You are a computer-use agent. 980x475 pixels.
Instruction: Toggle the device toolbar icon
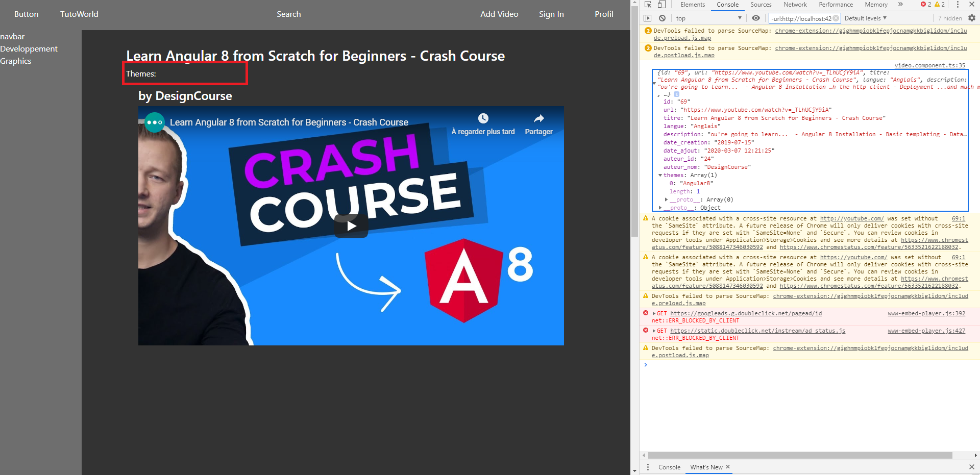pyautogui.click(x=661, y=5)
